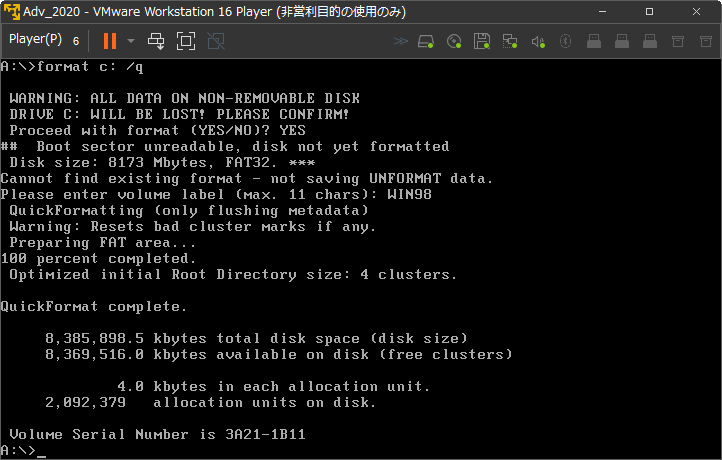
Task: Send Ctrl+Alt+Del to the virtual machine
Action: click(156, 41)
